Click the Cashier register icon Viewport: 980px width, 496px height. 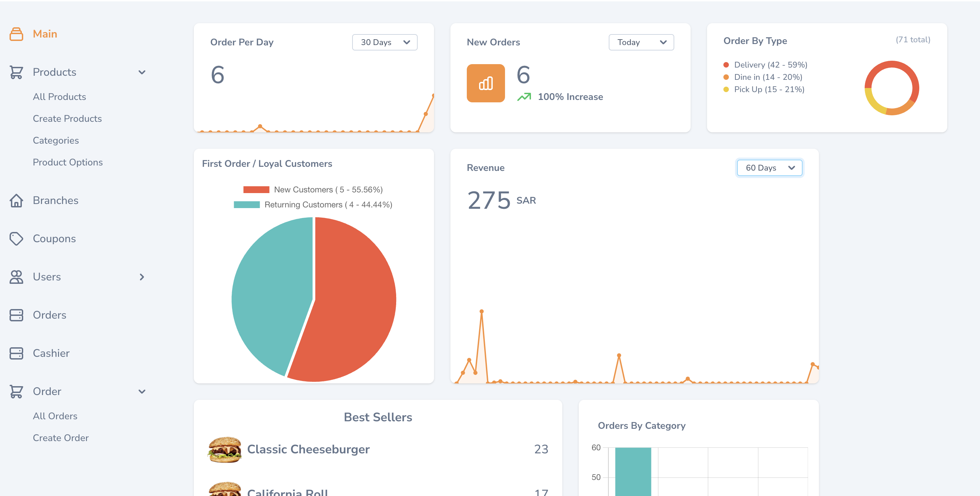click(16, 353)
